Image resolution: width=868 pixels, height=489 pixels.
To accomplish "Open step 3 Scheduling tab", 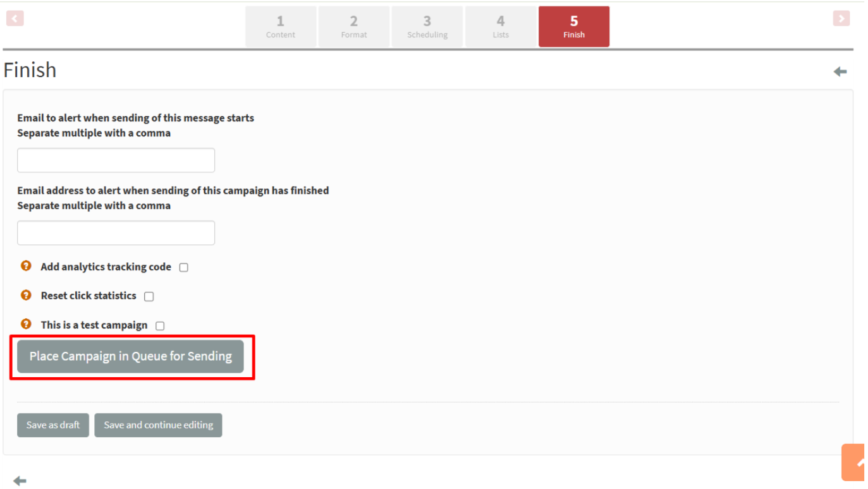I will (427, 27).
